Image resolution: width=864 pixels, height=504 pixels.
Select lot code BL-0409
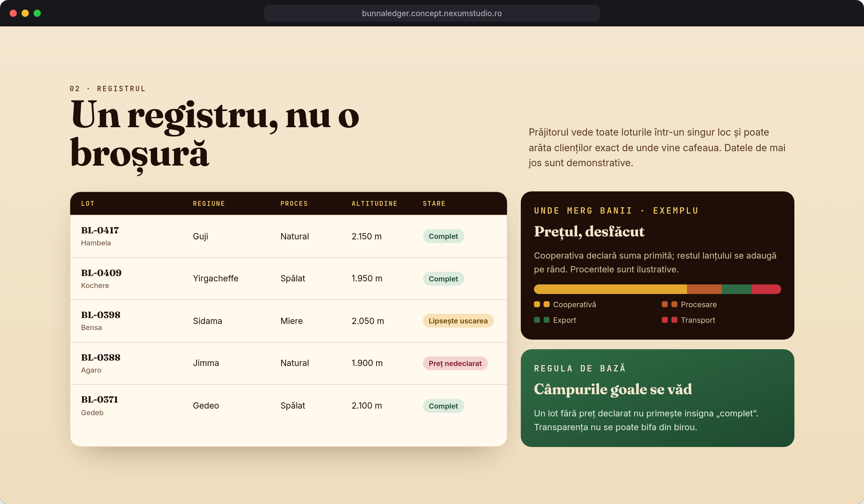coord(101,273)
